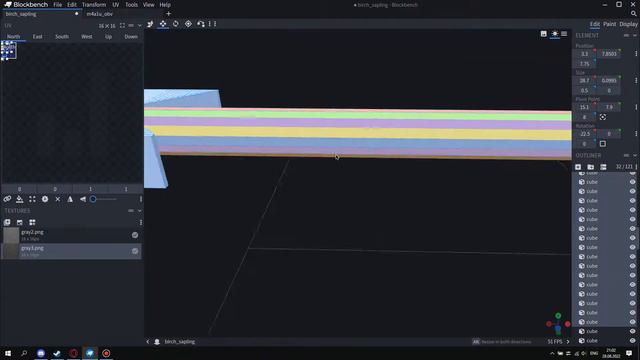Viewport: 640px width, 360px height.
Task: Collapse the Outliner panel chevron
Action: [x=635, y=156]
